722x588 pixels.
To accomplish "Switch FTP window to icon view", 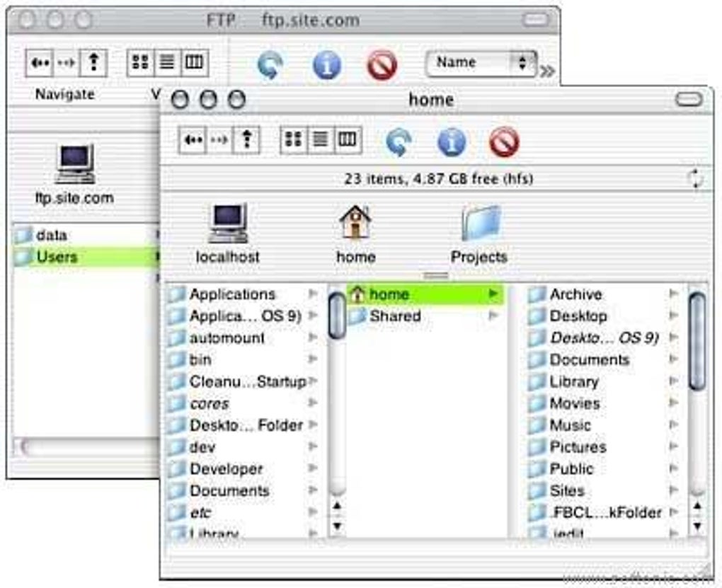I will coord(140,63).
